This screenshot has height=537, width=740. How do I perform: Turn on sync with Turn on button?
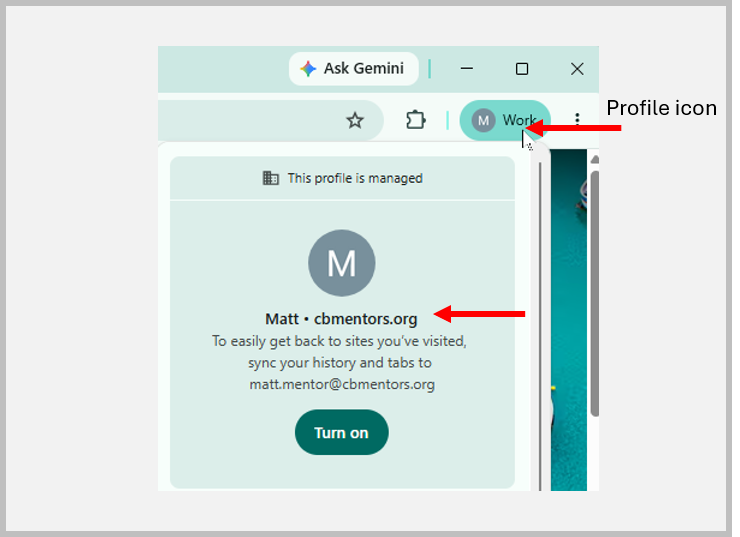point(342,432)
